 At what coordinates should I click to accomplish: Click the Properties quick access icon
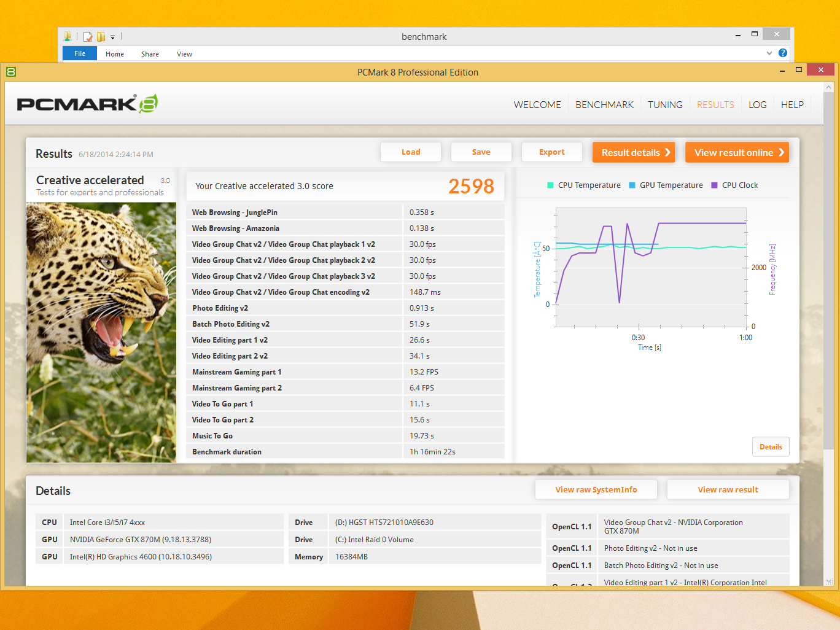tap(88, 37)
